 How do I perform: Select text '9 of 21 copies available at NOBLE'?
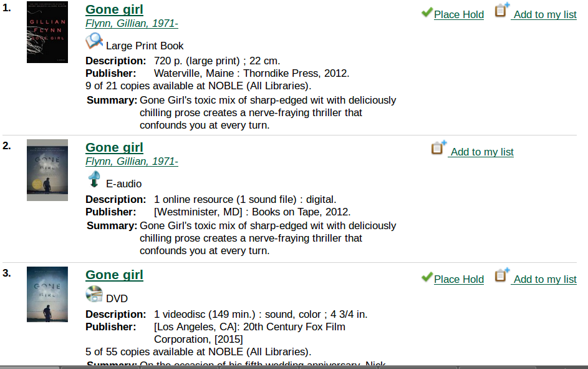(x=164, y=86)
